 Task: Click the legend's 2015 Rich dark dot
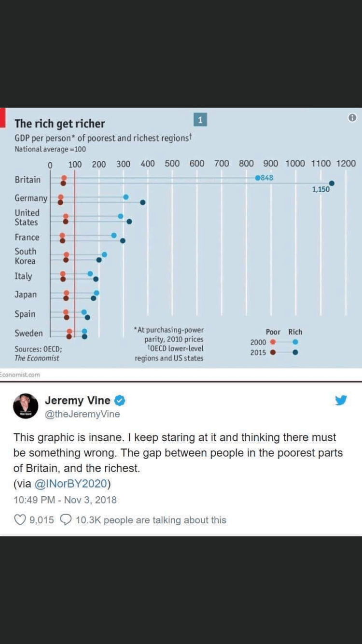pyautogui.click(x=295, y=352)
